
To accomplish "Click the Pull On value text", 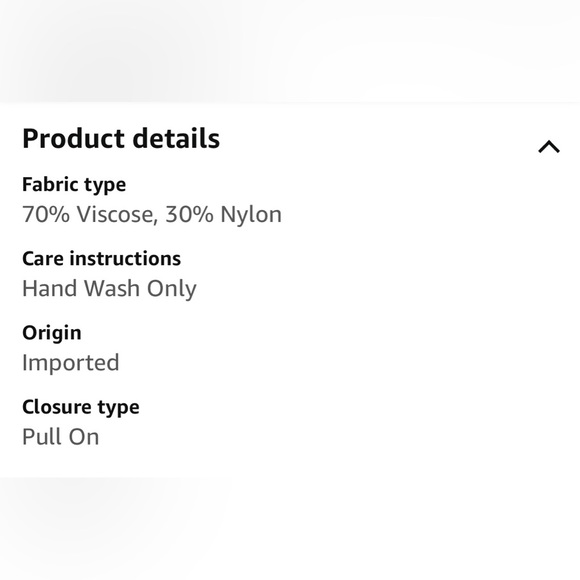I will [x=60, y=437].
